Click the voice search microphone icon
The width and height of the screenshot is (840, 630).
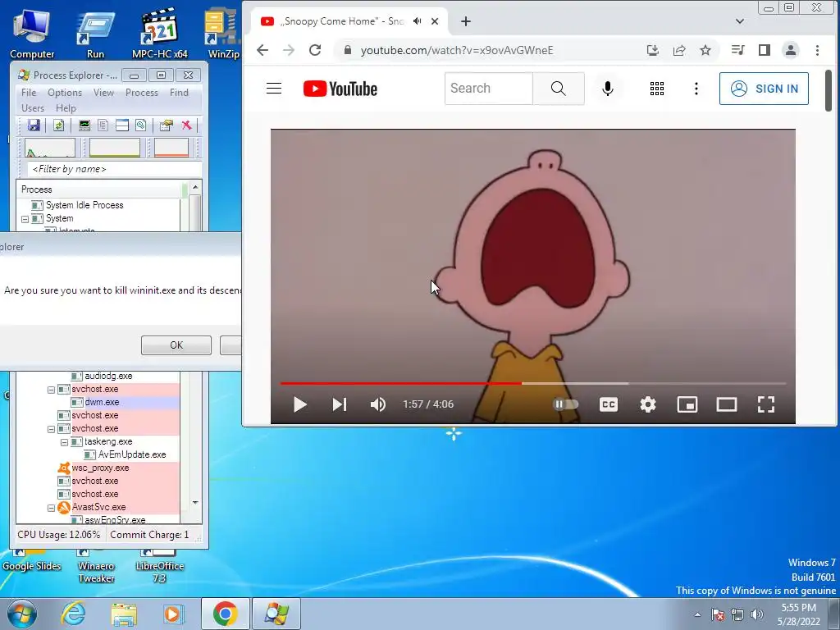pyautogui.click(x=608, y=89)
